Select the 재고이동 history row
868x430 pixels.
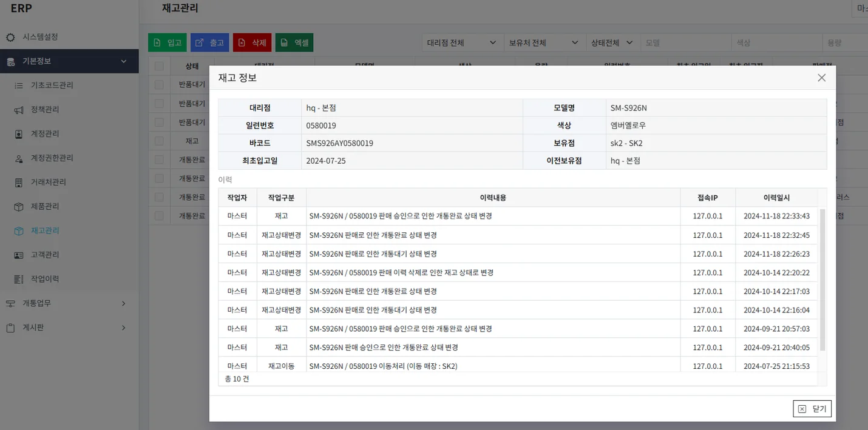pos(518,366)
